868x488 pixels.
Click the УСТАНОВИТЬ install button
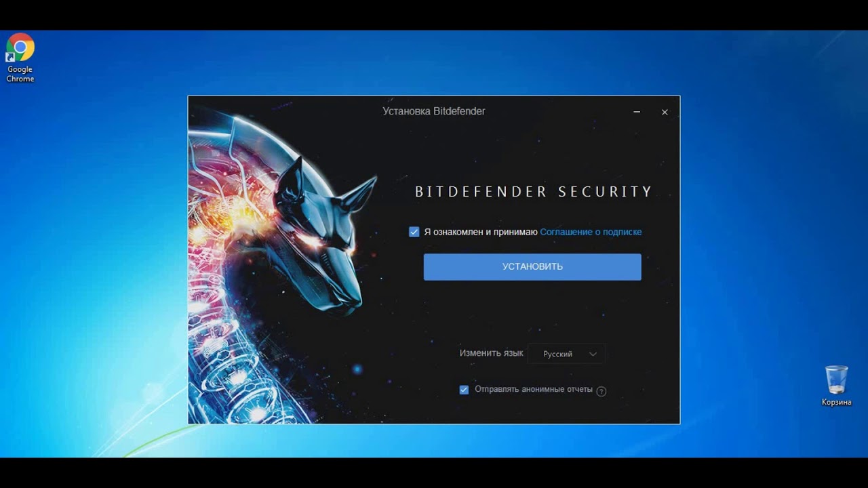[x=532, y=267]
